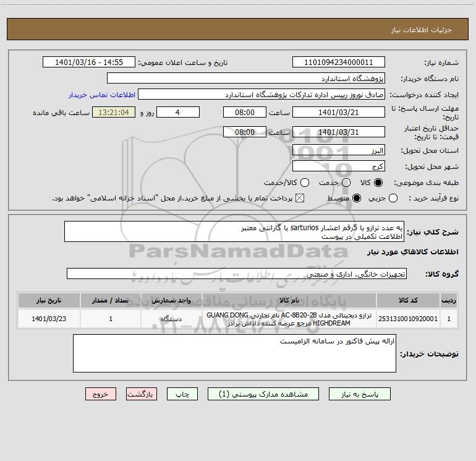Viewport: 476px width, 461px height.
Task: Click the تعداد / مقدار column header
Action: click(x=111, y=300)
